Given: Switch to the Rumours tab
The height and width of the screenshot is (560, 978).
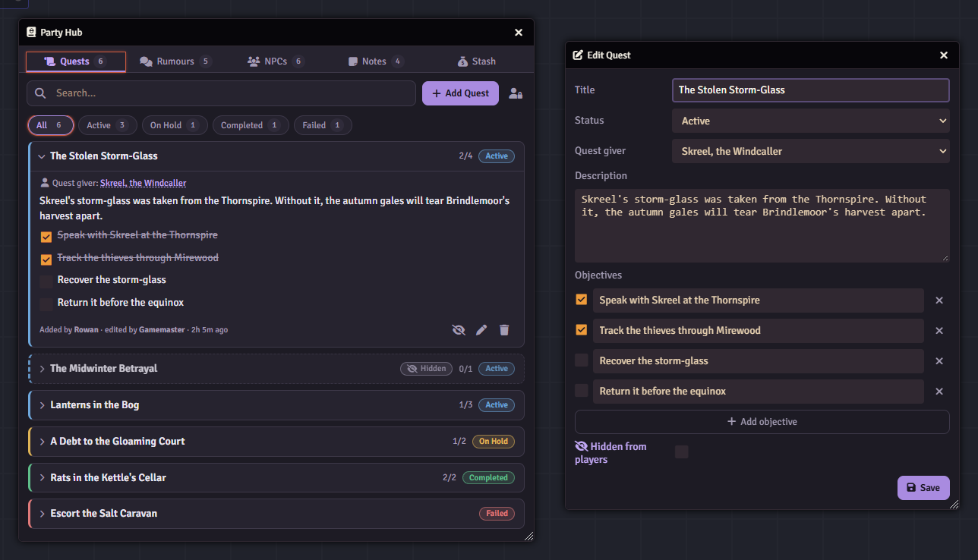Looking at the screenshot, I should tap(175, 61).
